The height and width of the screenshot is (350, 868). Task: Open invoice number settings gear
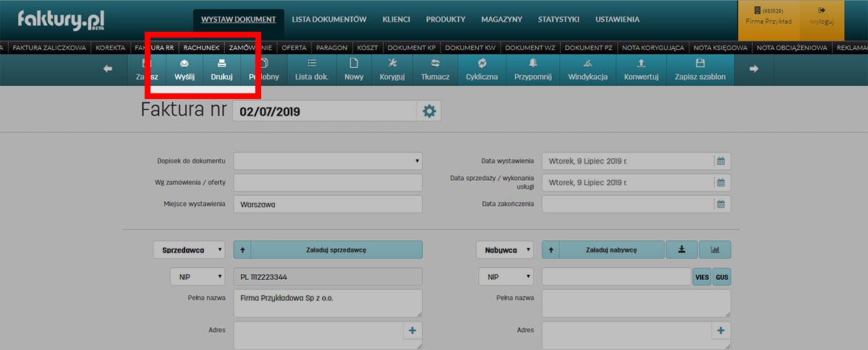429,111
